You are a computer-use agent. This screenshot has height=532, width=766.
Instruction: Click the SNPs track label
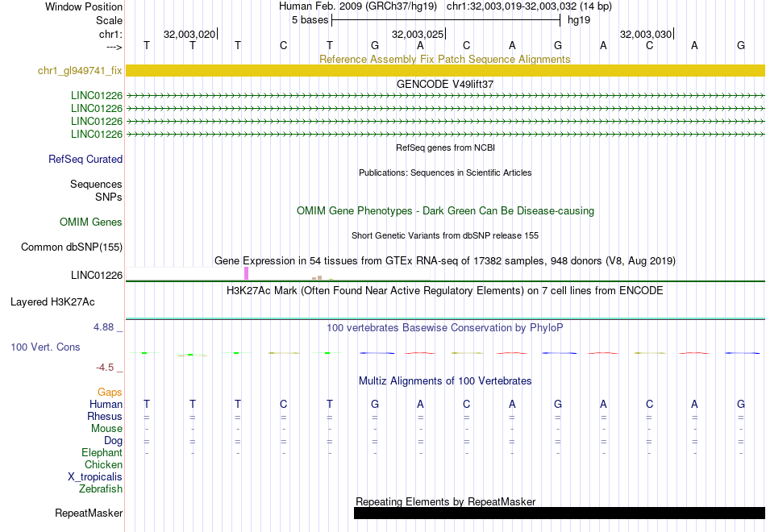[x=109, y=197]
